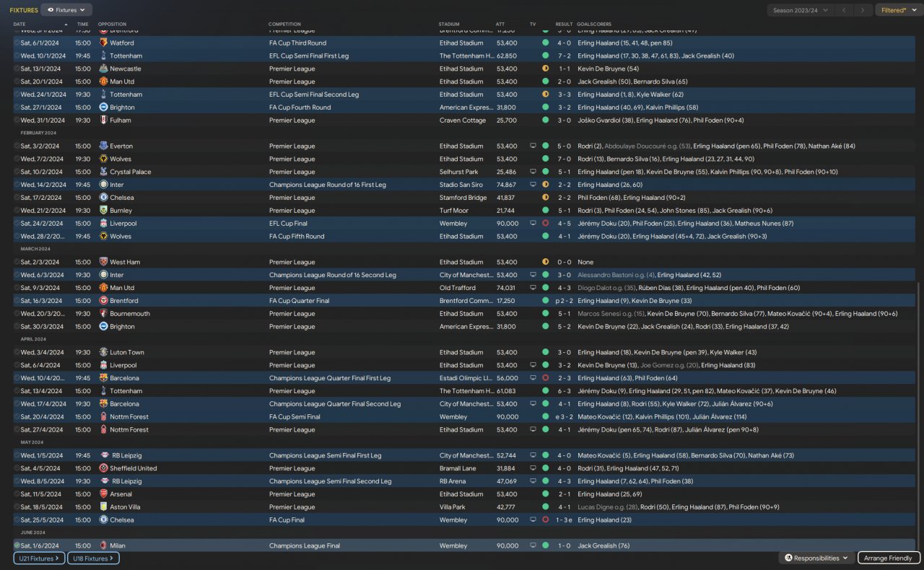Screen dimensions: 924x570
Task: Tick the checkmark on the Watford fixture row
Action: pos(17,43)
